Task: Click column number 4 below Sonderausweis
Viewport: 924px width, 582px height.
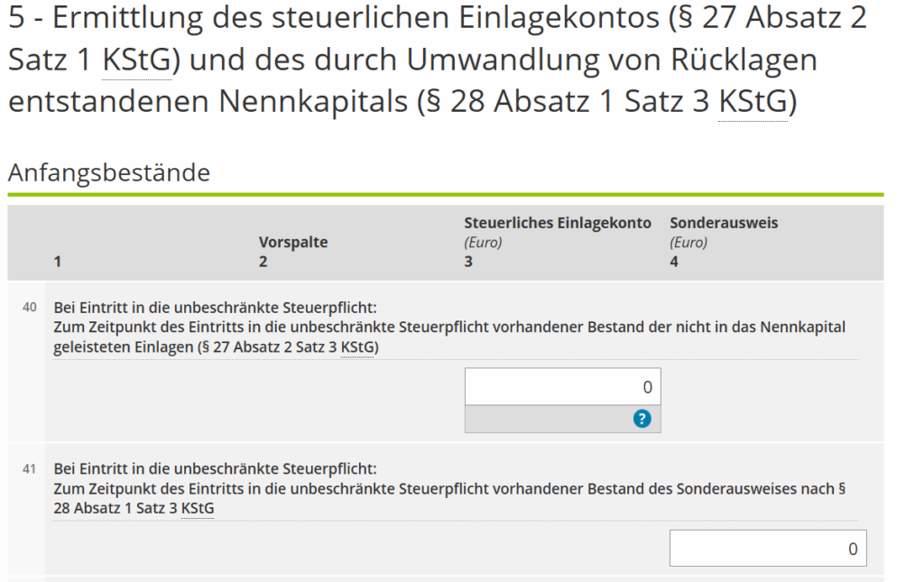Action: pyautogui.click(x=674, y=263)
